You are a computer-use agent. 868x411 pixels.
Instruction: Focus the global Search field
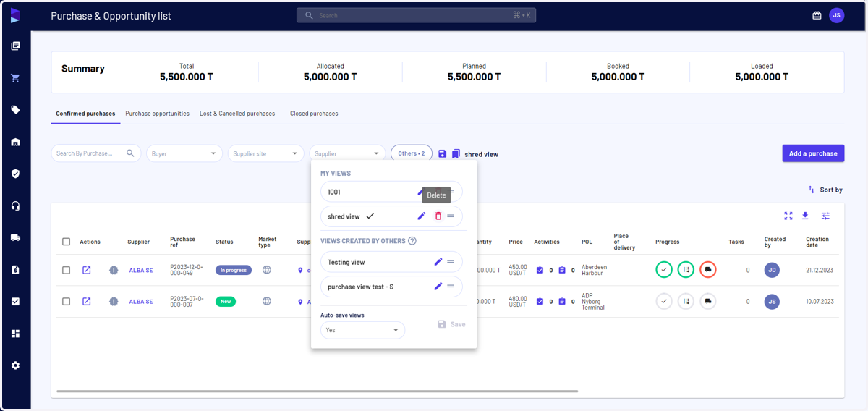[416, 15]
